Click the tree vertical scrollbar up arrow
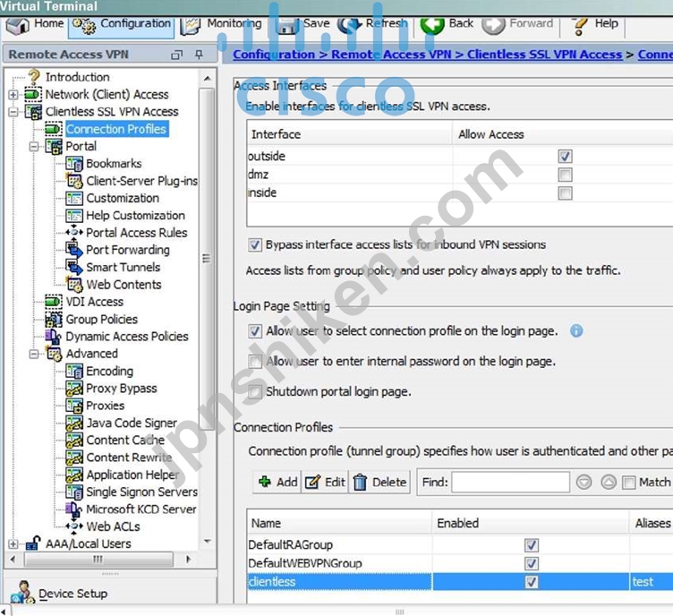This screenshot has height=616, width=673. point(208,79)
